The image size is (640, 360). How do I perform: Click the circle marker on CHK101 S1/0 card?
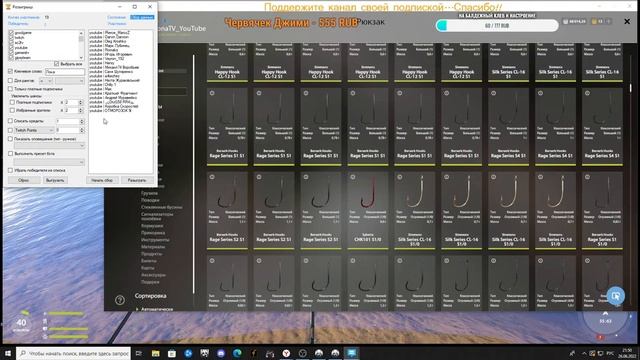coord(353,177)
